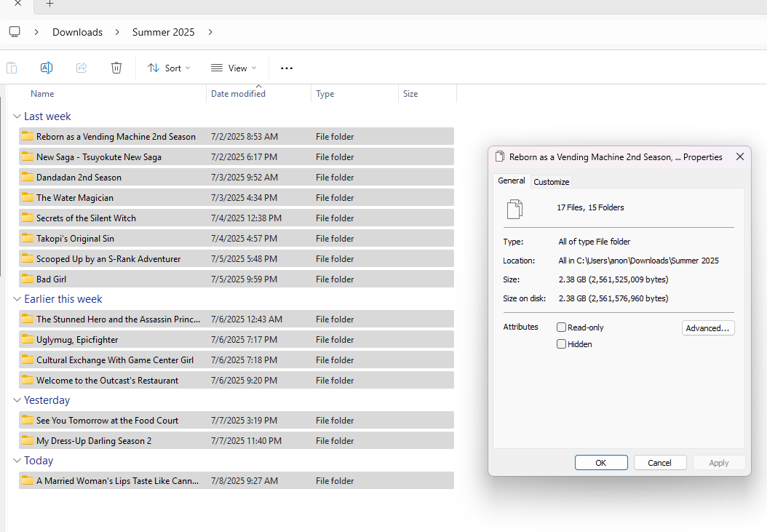Switch to the General tab in Properties
This screenshot has height=532, width=767.
512,180
